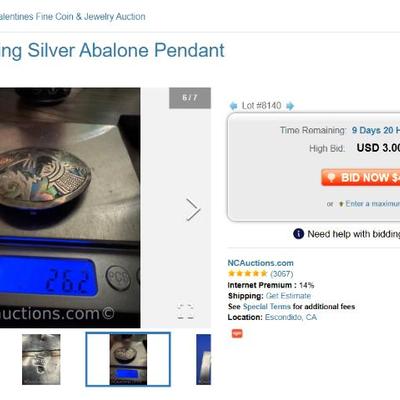Open fullscreen image view icon
Image resolution: width=400 pixels, height=400 pixels.
coord(185,312)
